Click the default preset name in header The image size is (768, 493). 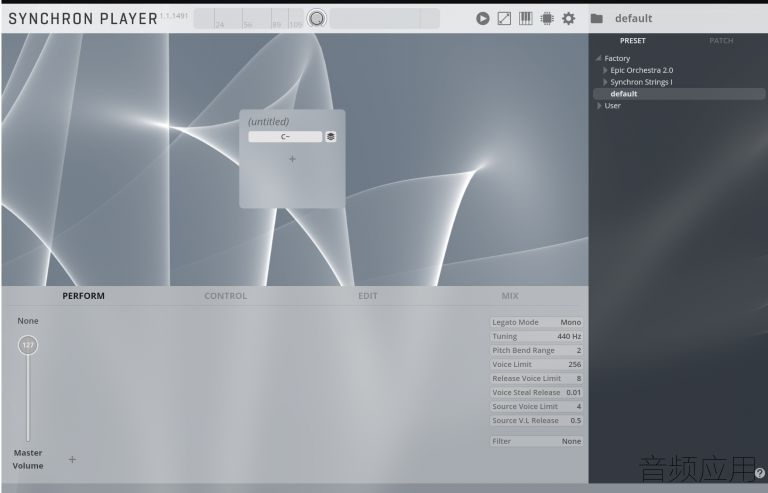point(633,19)
